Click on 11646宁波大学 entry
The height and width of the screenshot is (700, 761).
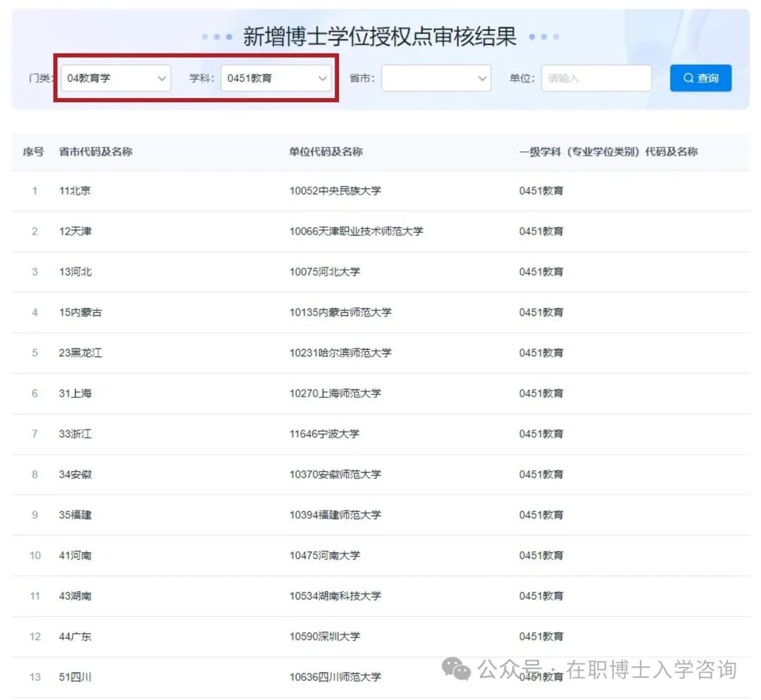point(324,434)
